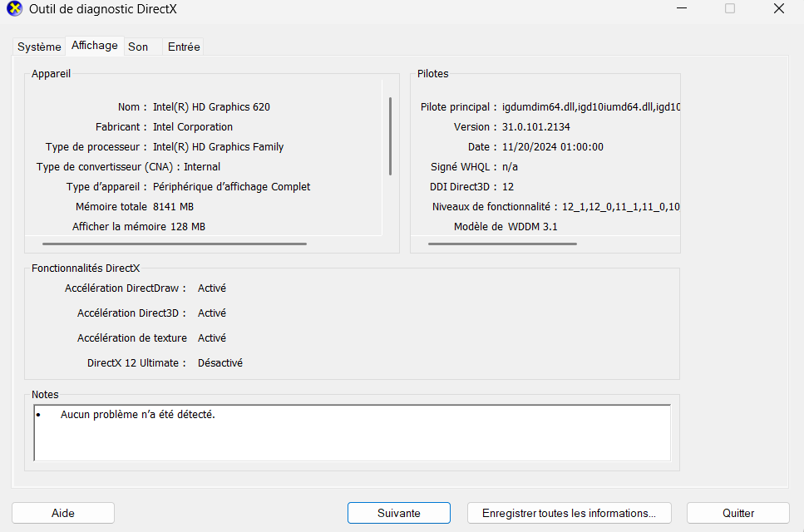Click the DirectX 12 Ultimate Désactivé status

click(220, 363)
